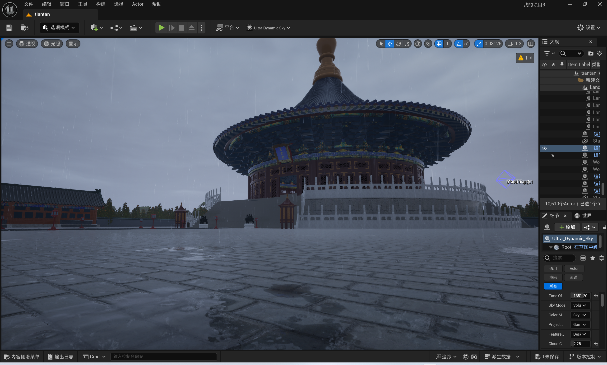Toggle rotation angle snapping

pos(459,44)
